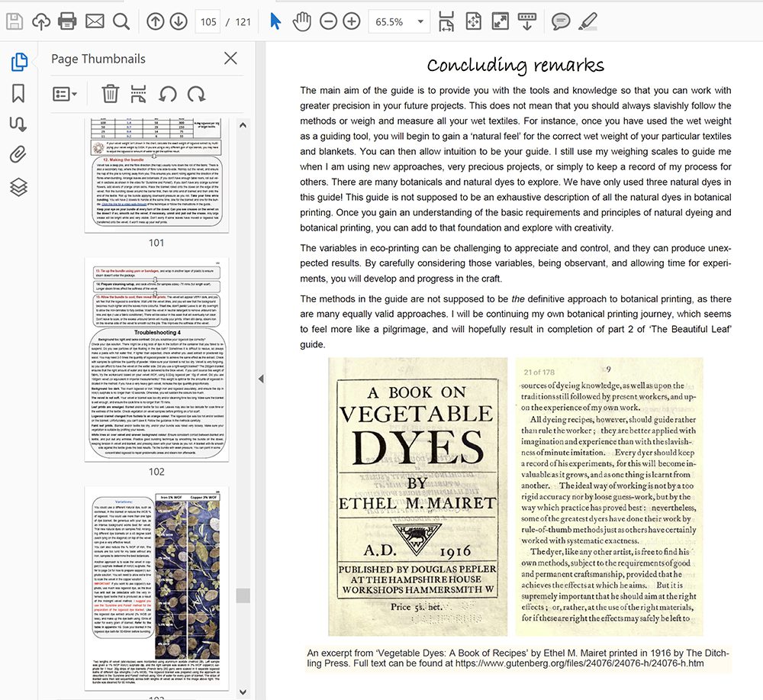Image resolution: width=763 pixels, height=700 pixels.
Task: Click thumbnail scrollbar up arrow
Action: 243,125
